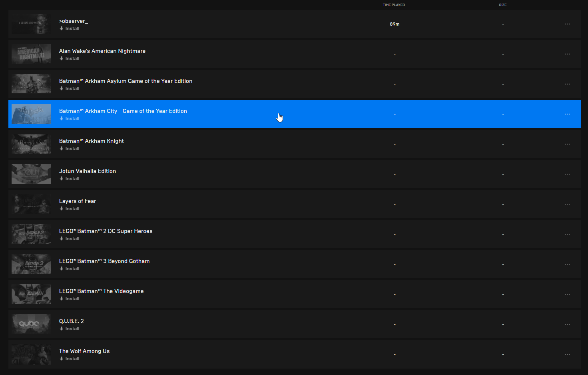Install LEGO Batman 2 DC Super Heroes
The image size is (588, 375).
(70, 239)
